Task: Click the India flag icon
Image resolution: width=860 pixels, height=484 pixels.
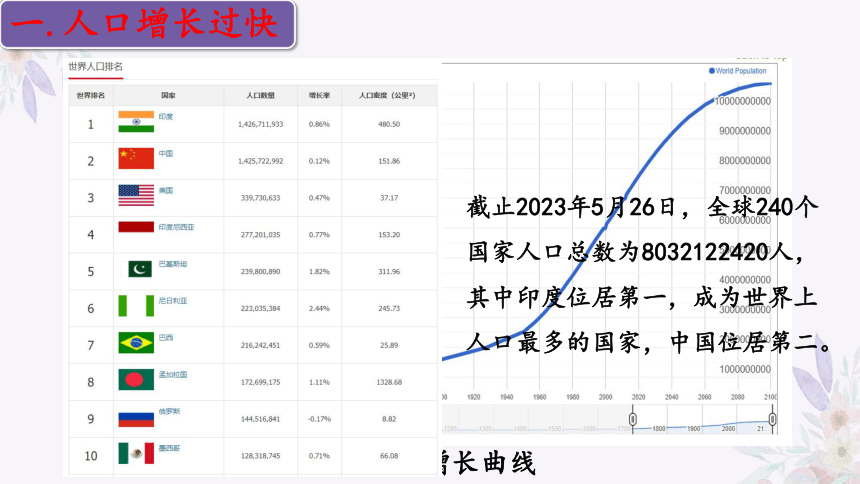Action: pyautogui.click(x=136, y=122)
